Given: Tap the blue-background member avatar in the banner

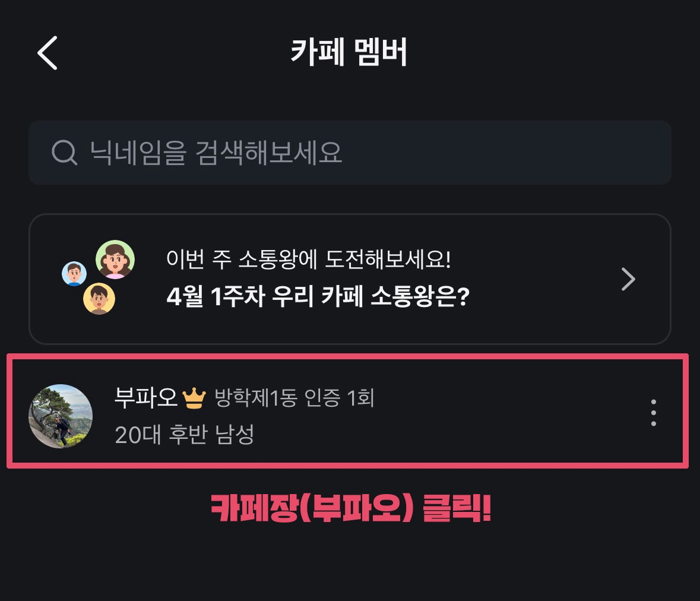Looking at the screenshot, I should (74, 273).
